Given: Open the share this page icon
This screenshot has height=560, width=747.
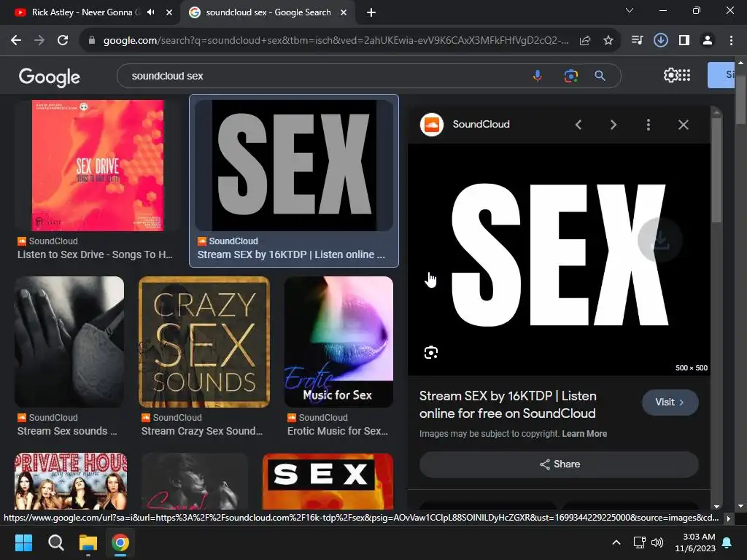Looking at the screenshot, I should coord(585,41).
